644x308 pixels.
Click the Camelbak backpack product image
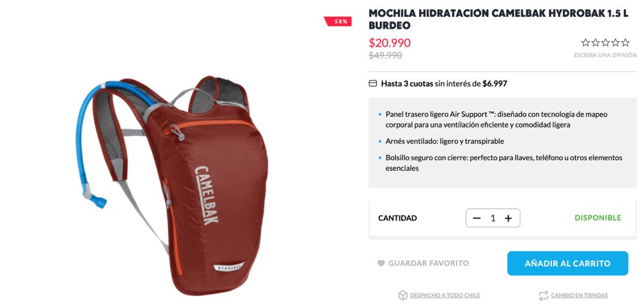pos(172,185)
